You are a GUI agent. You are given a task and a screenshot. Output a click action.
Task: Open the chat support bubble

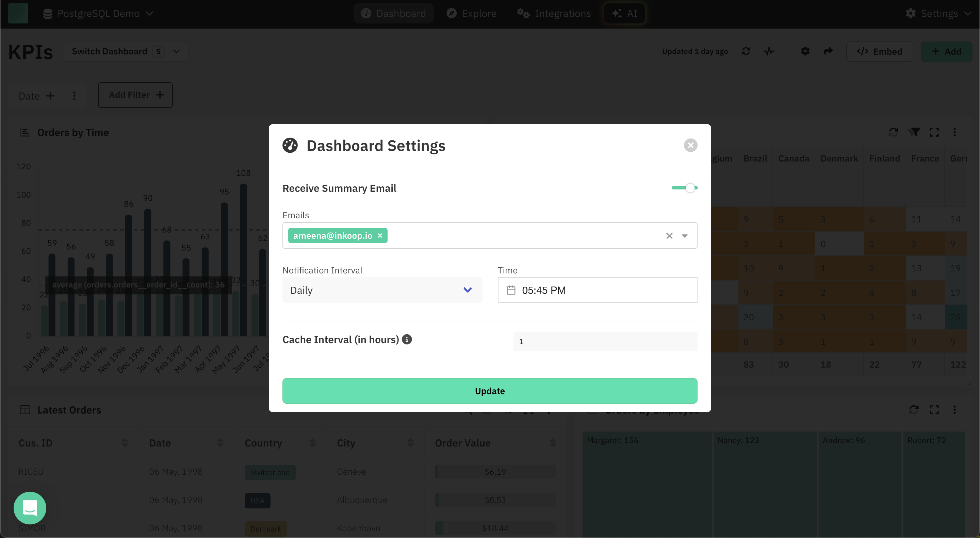pos(30,508)
